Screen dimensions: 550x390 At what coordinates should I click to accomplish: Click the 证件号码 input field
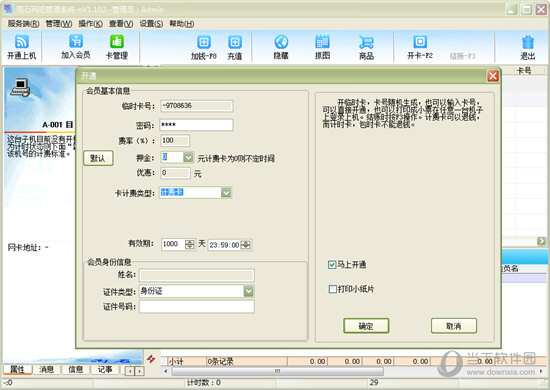[x=197, y=307]
